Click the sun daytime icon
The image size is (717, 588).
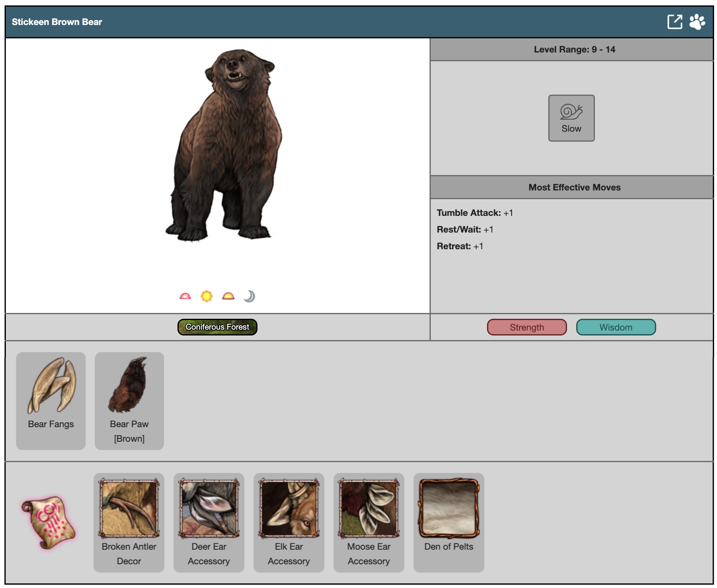(207, 296)
